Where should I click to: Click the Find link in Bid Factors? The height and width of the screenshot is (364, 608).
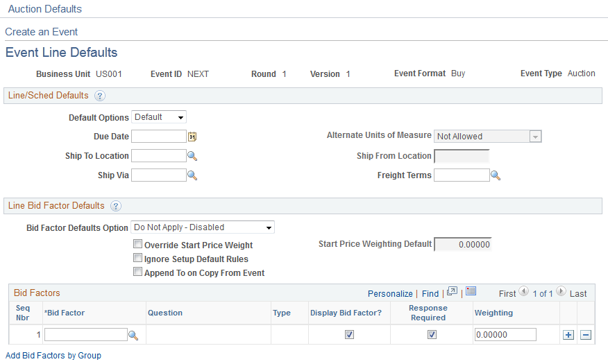tap(430, 294)
